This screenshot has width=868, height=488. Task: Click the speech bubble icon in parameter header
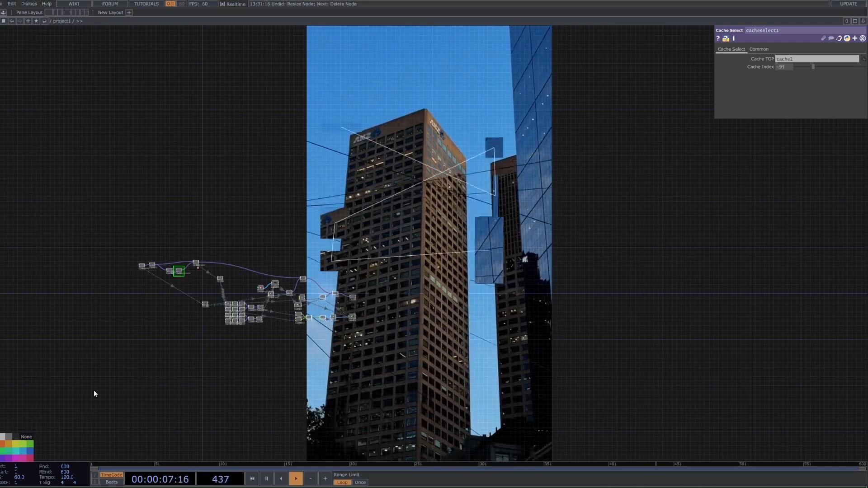831,38
